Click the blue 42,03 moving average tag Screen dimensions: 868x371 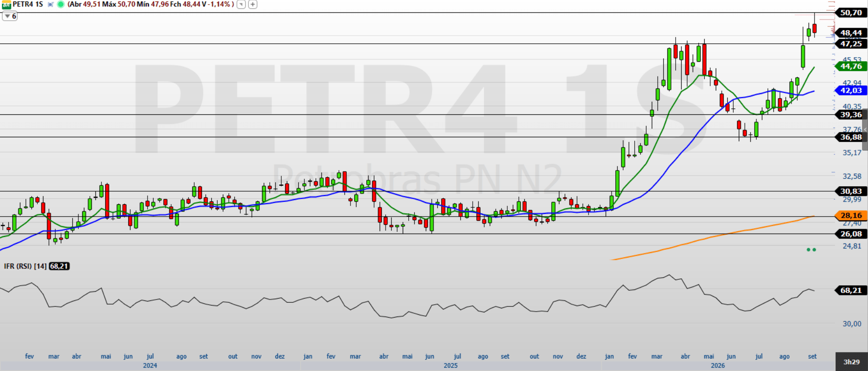[x=851, y=90]
